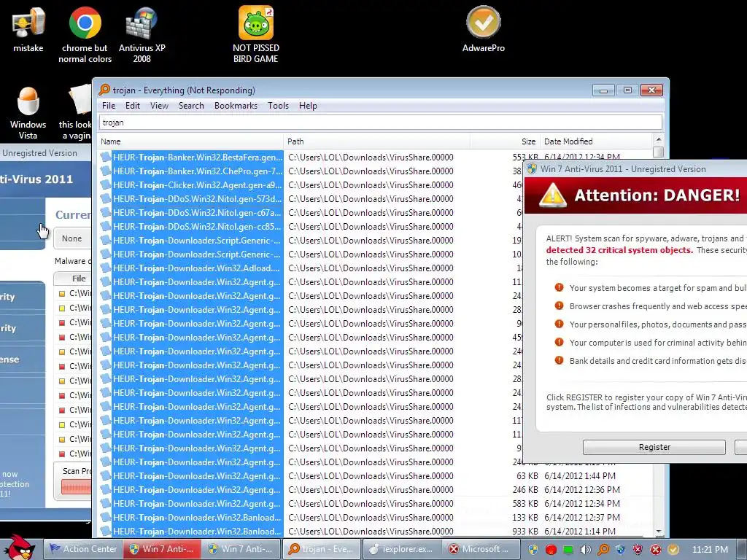Viewport: 747px width, 560px height.
Task: Click the '6/14/2012 1:14 PM' date in the 933 KB row
Action: click(580, 531)
